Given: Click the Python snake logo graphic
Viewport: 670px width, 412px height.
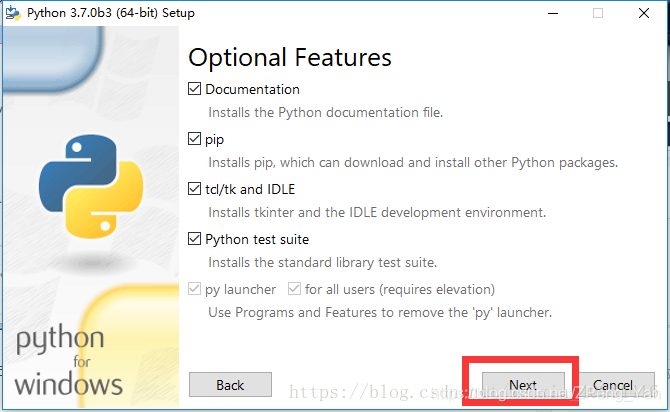Looking at the screenshot, I should click(x=91, y=186).
